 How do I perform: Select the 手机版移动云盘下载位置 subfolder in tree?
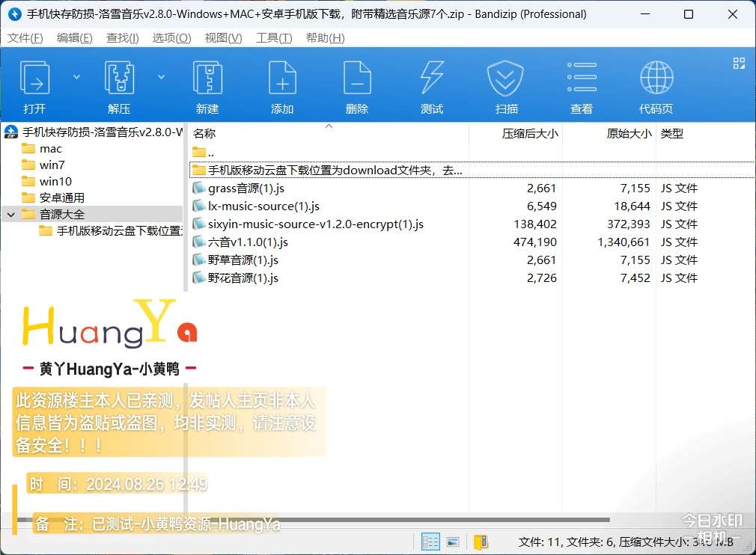coord(111,231)
